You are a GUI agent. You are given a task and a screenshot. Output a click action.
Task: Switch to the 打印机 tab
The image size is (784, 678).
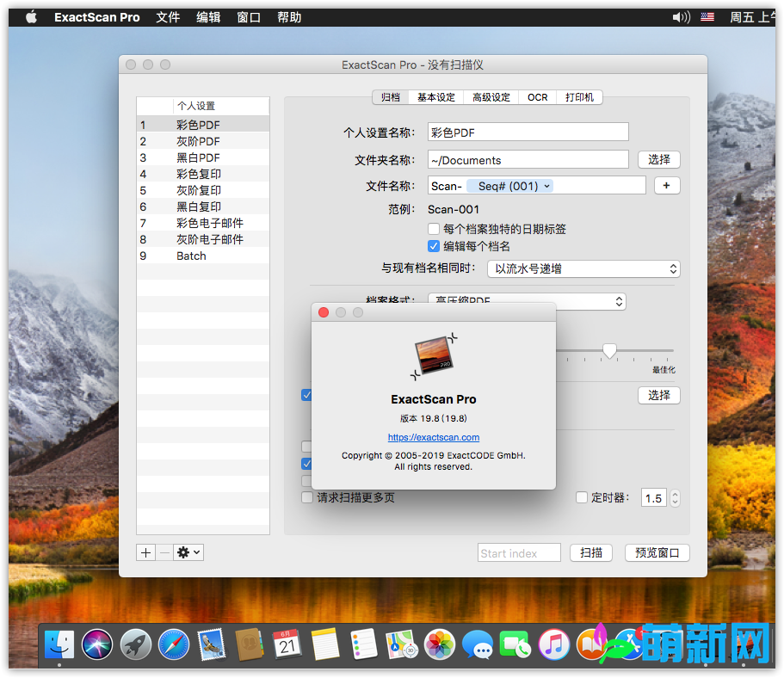tap(579, 97)
